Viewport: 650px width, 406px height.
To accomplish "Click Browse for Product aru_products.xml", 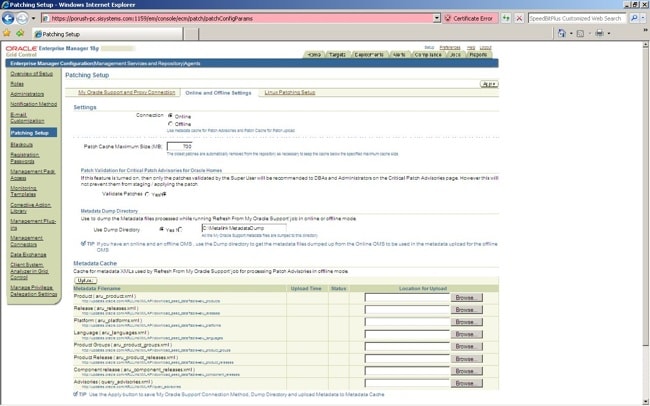I will point(466,298).
